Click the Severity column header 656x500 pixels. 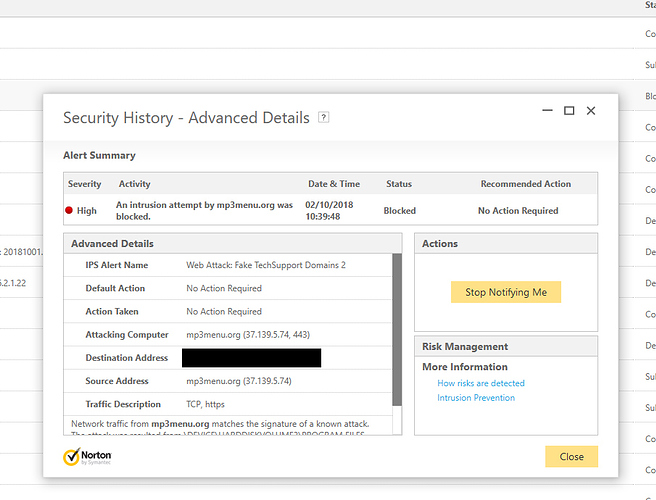tap(85, 184)
